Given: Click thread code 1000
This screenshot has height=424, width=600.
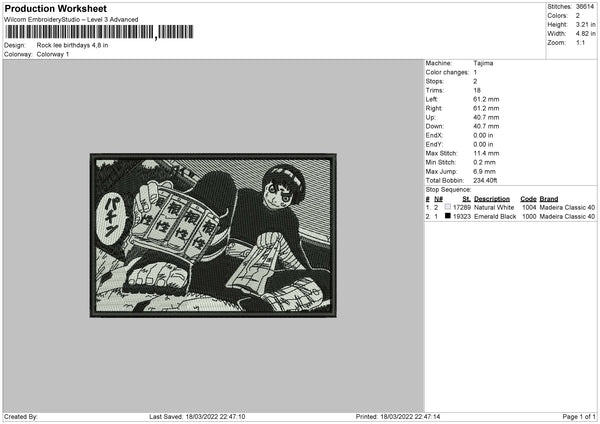Looking at the screenshot, I should pos(529,217).
